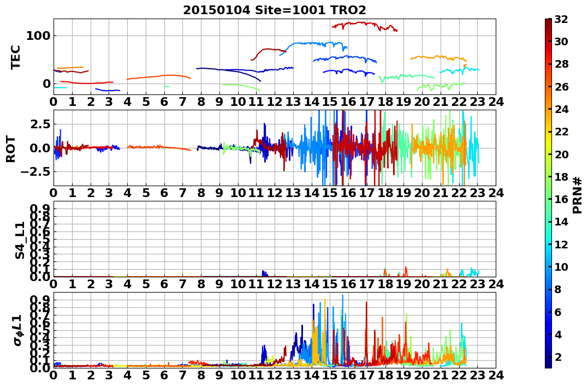
Task: Click the sigma phi L1 y-axis label
Action: (17, 330)
